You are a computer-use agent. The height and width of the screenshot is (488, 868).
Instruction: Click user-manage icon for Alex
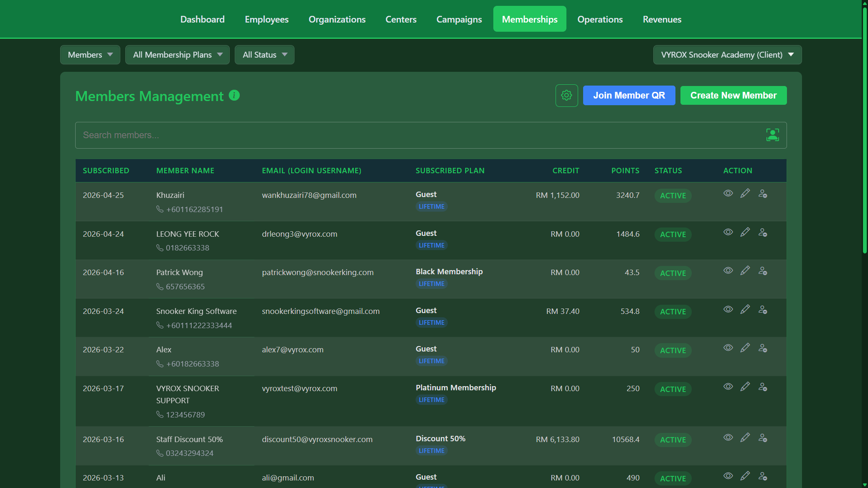coord(763,348)
